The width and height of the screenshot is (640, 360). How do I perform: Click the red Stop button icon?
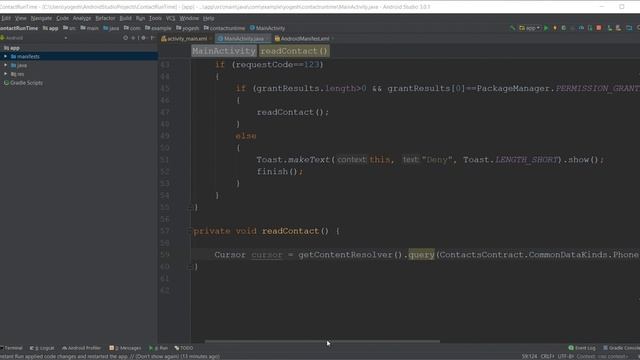pos(599,28)
